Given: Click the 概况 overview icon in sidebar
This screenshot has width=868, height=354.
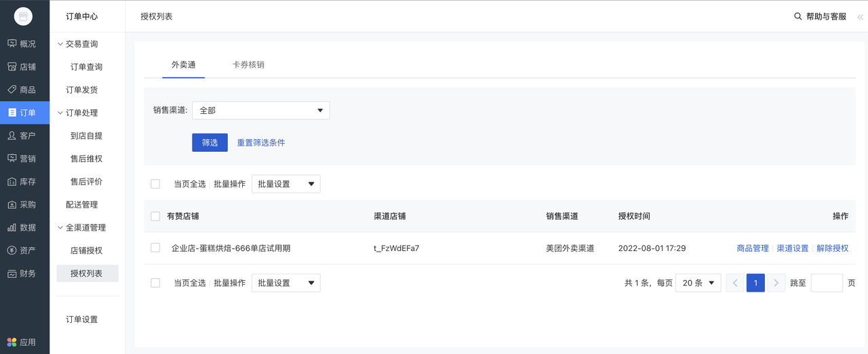Looking at the screenshot, I should [12, 43].
